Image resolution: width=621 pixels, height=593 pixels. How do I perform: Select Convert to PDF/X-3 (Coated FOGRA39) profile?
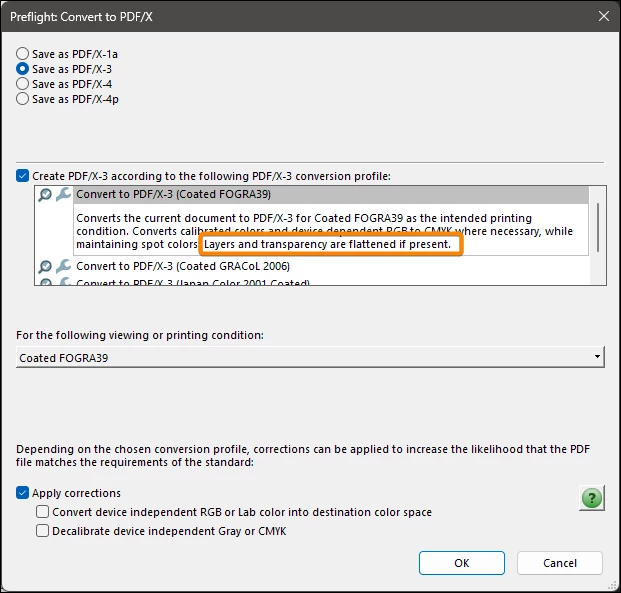click(x=331, y=194)
